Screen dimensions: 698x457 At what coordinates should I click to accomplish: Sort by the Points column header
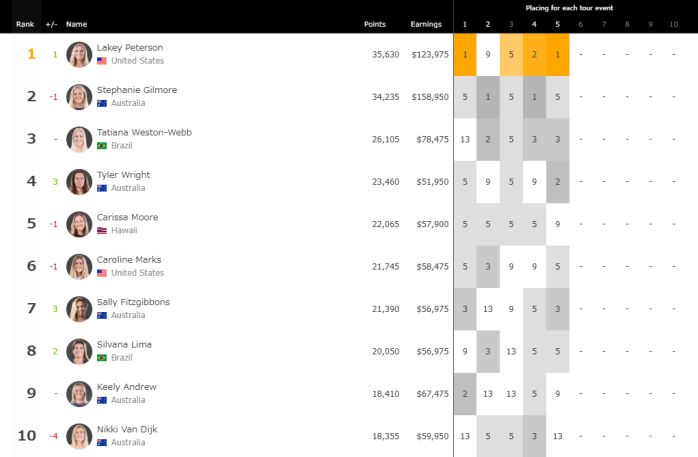[375, 23]
